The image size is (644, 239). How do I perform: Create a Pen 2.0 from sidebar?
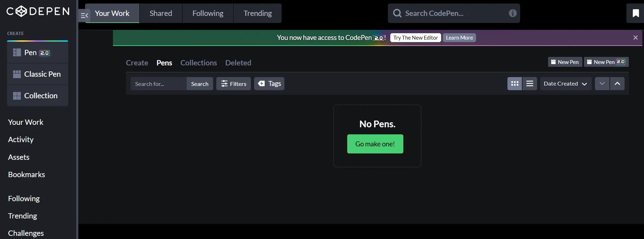(37, 53)
